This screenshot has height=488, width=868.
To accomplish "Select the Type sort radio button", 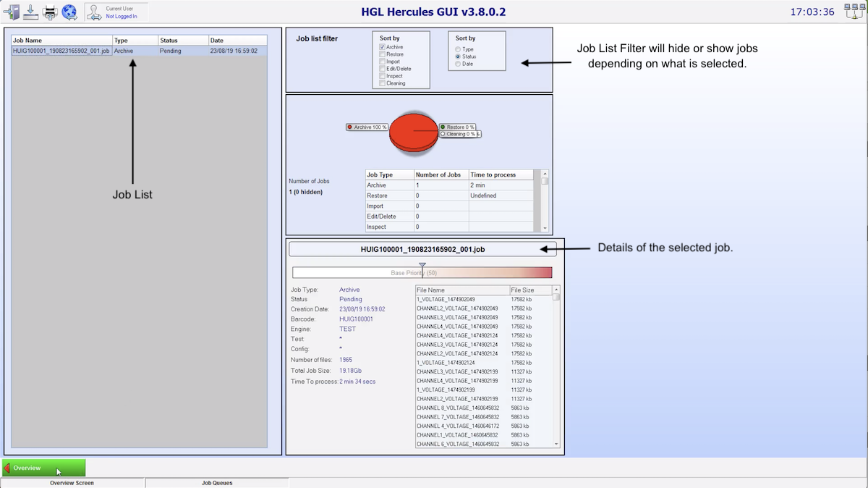I will coord(458,49).
